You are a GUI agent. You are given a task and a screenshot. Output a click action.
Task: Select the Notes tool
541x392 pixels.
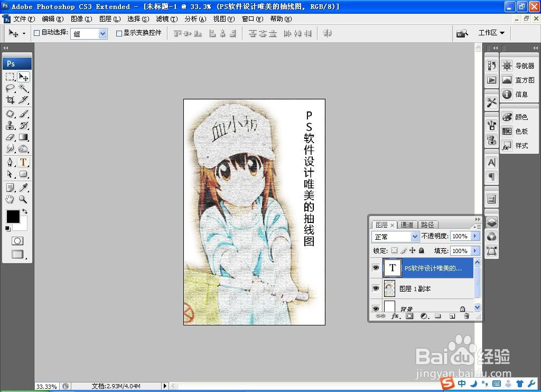11,188
